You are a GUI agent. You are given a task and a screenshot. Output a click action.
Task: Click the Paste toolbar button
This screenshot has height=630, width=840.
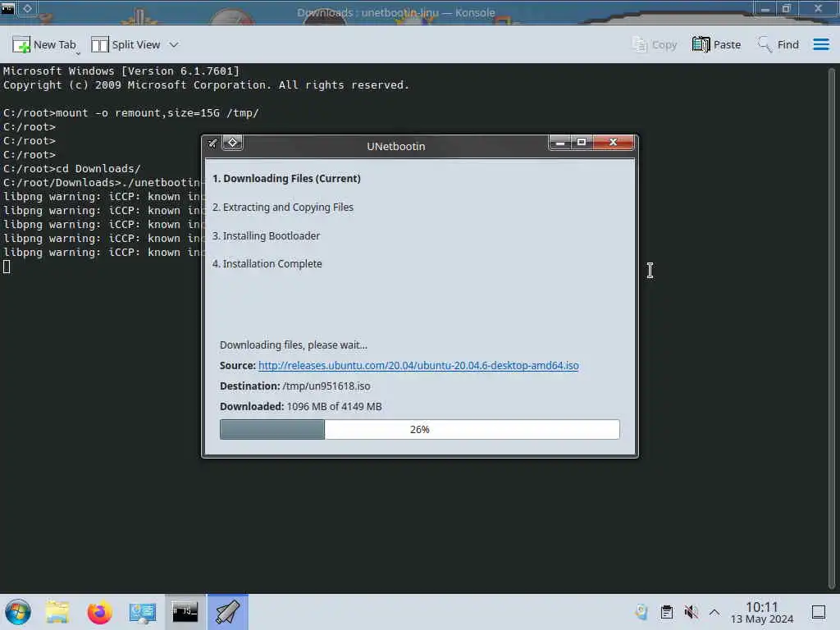point(716,45)
